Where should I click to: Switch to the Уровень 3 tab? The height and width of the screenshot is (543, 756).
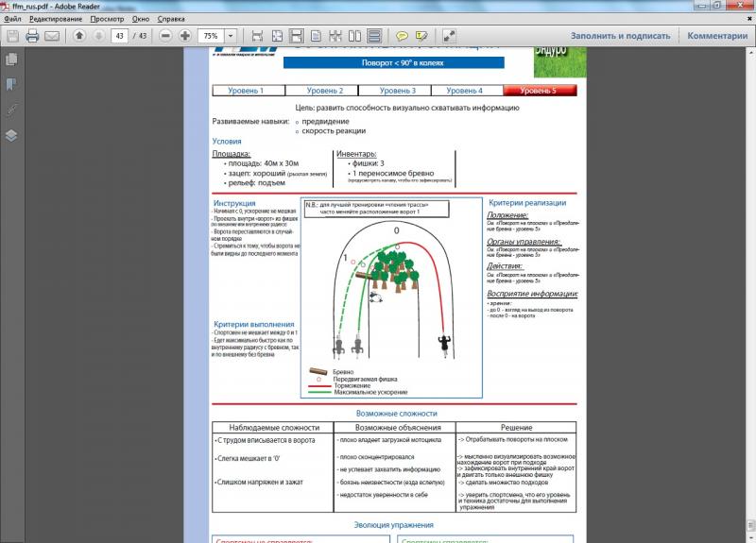pyautogui.click(x=394, y=91)
